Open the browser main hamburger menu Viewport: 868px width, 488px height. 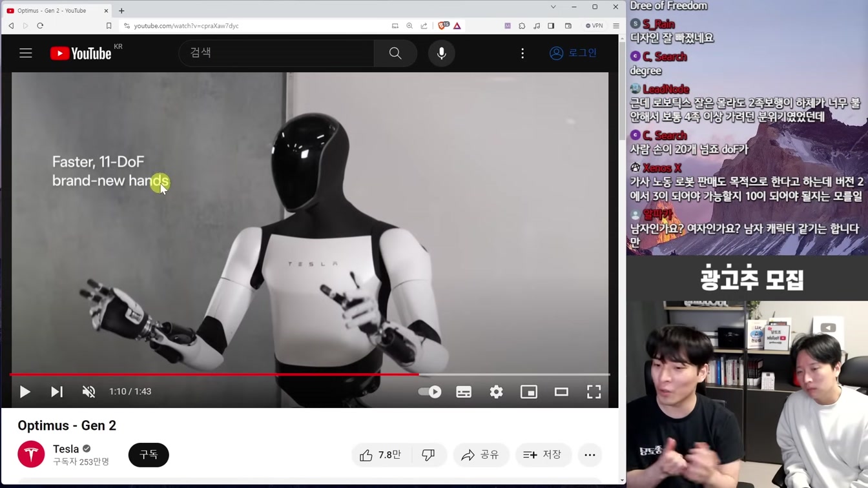coord(616,26)
